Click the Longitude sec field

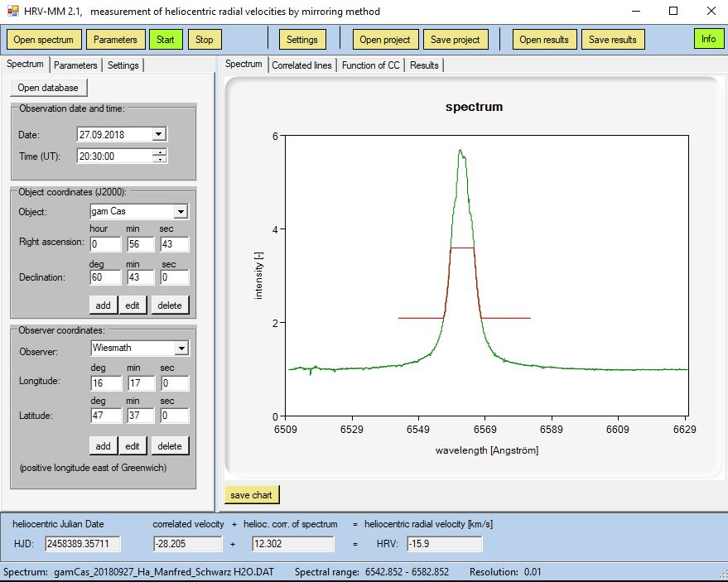click(x=175, y=383)
